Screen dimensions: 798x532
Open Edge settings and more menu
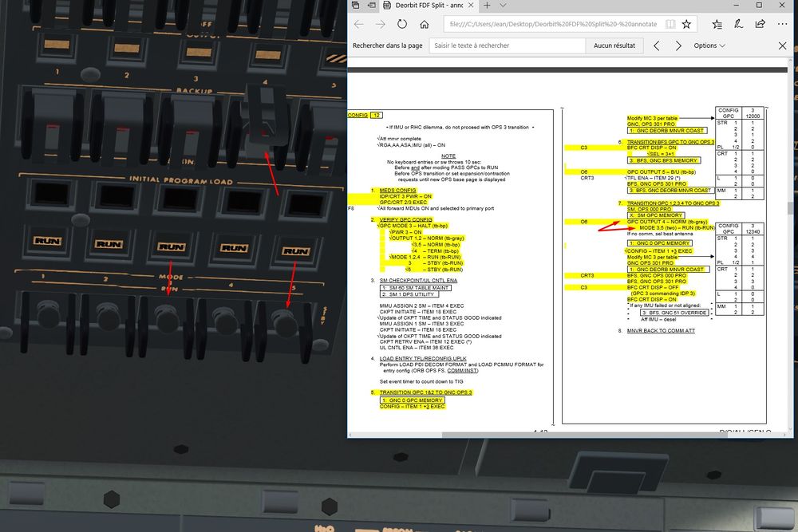click(782, 24)
